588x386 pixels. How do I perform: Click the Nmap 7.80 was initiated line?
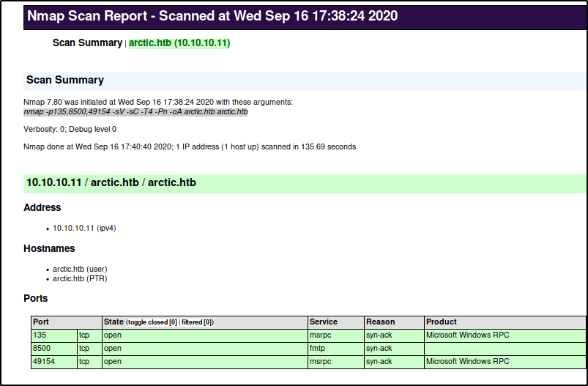tap(158, 102)
